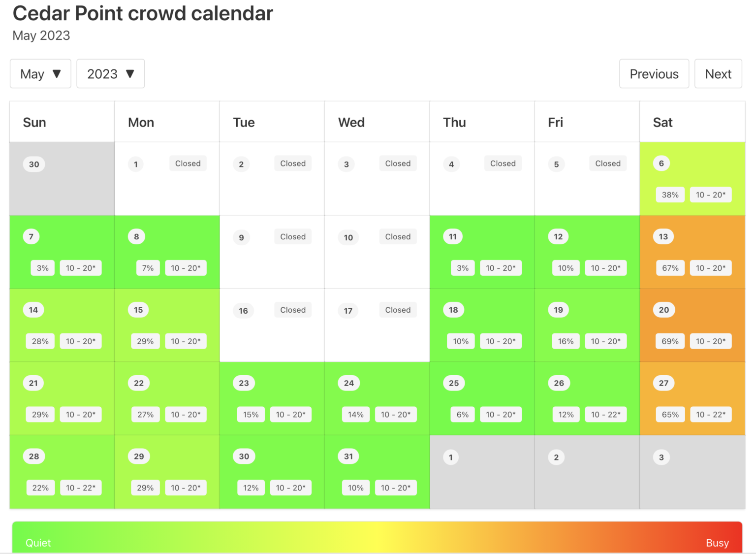Click the Previous button

point(654,73)
